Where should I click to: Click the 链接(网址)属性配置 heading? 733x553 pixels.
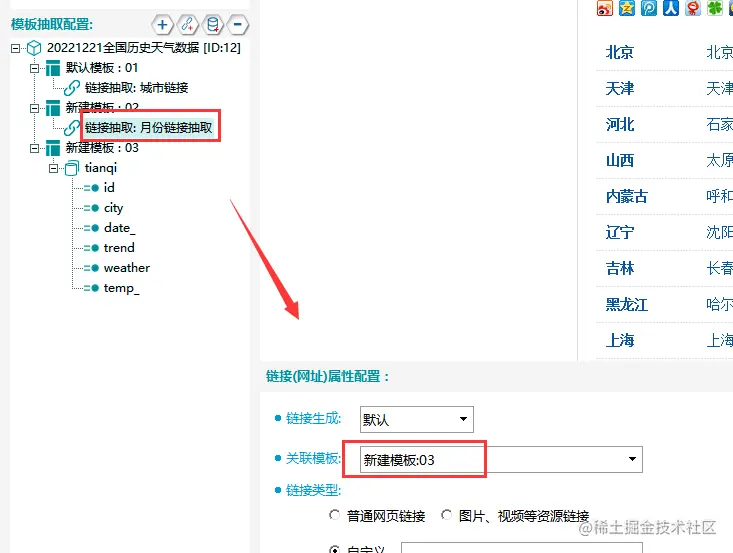[327, 376]
